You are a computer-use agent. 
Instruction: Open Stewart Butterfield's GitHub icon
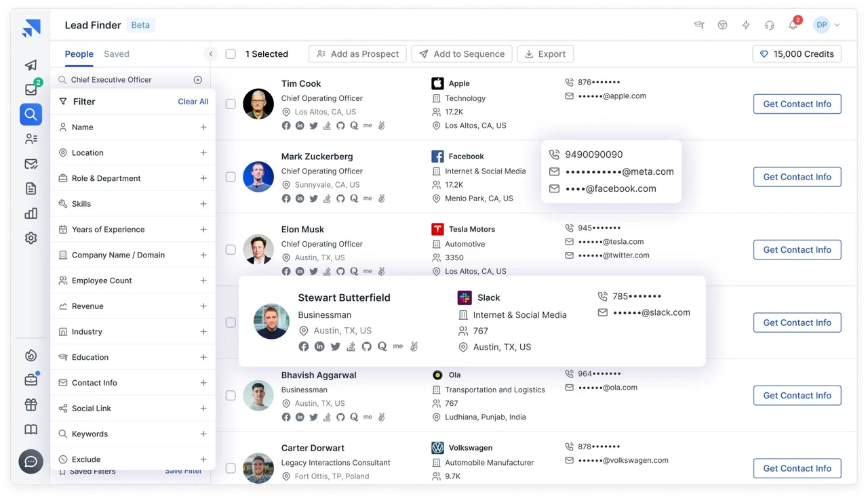pyautogui.click(x=367, y=346)
